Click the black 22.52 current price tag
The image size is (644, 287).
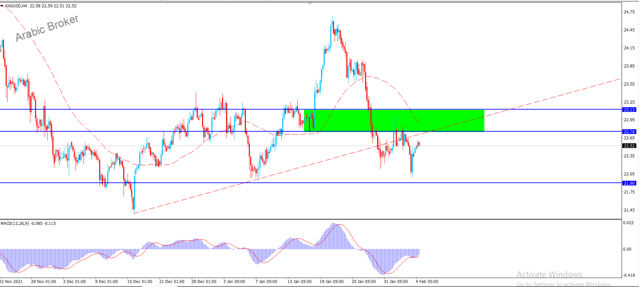(629, 146)
